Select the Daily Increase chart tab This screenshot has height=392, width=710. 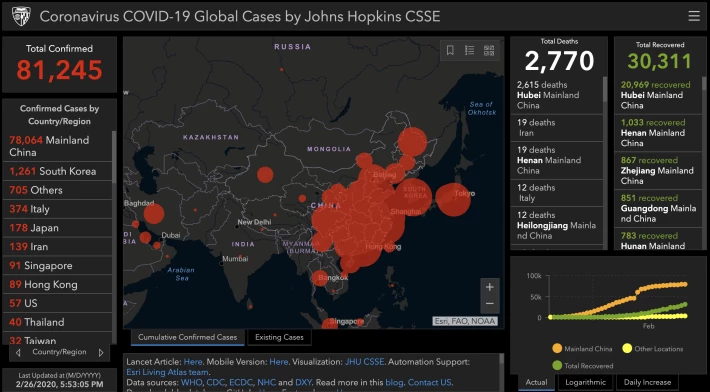[648, 382]
